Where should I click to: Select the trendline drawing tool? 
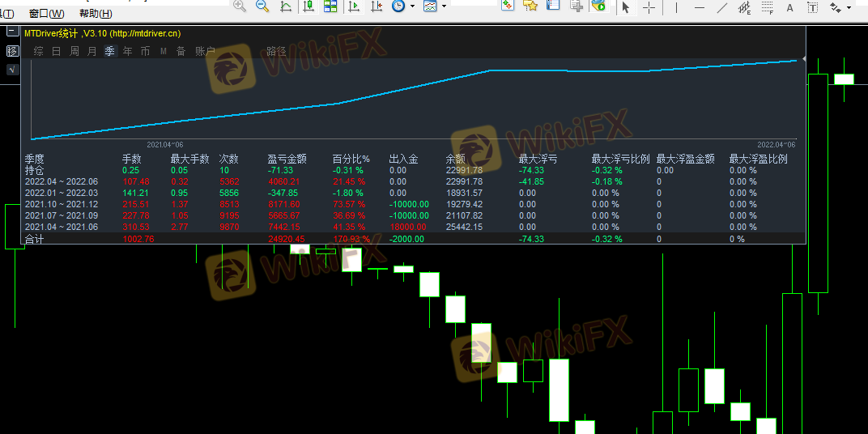pos(722,7)
